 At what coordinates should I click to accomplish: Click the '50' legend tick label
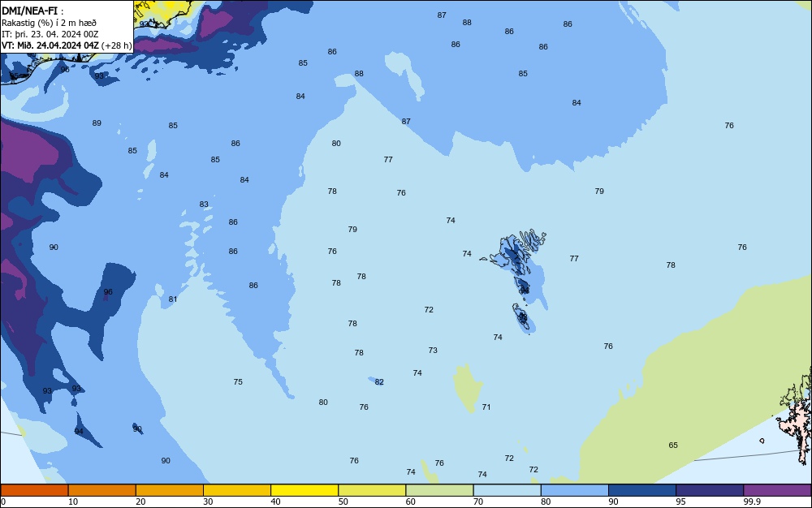(x=343, y=502)
